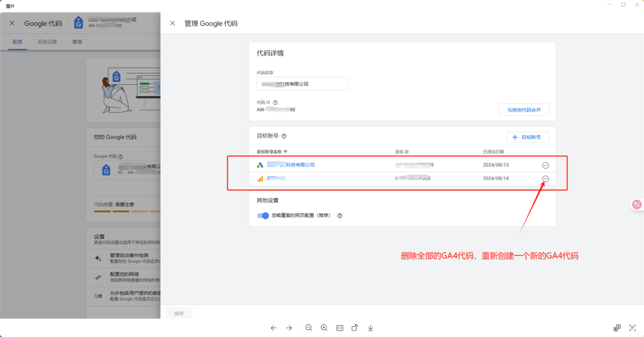644x337 pixels.
Task: Select the Google tag card in 您的 Google 代码
Action: [127, 170]
